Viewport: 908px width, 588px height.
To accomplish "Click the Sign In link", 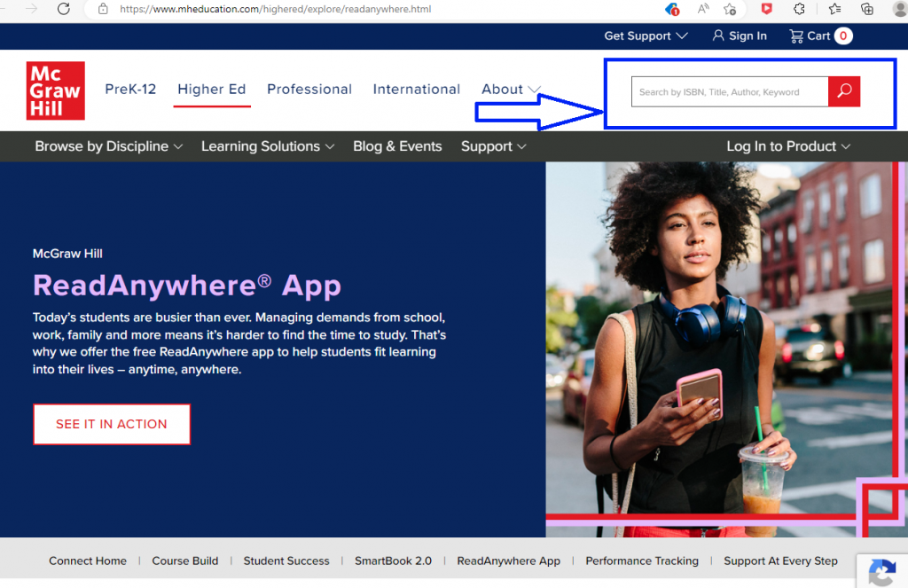I will pyautogui.click(x=740, y=36).
